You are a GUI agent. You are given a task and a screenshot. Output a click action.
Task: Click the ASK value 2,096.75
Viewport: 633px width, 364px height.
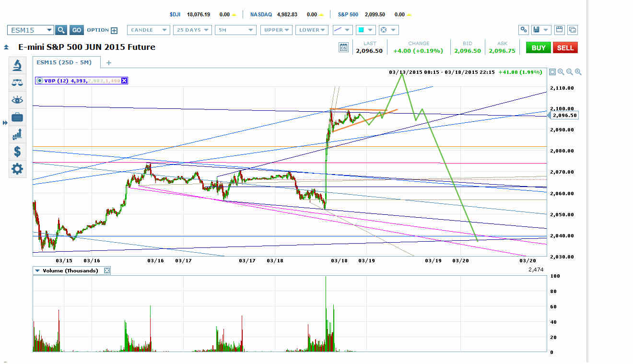coord(503,50)
